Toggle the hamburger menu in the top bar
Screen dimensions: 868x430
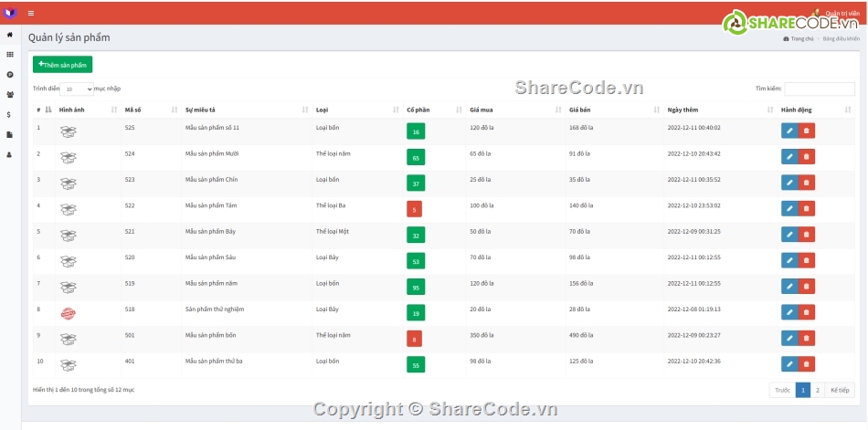pos(31,14)
